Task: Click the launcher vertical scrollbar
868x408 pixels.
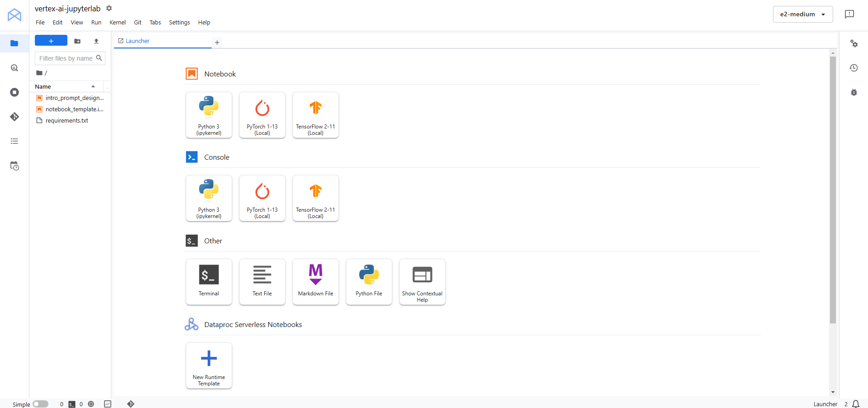Action: (x=833, y=190)
